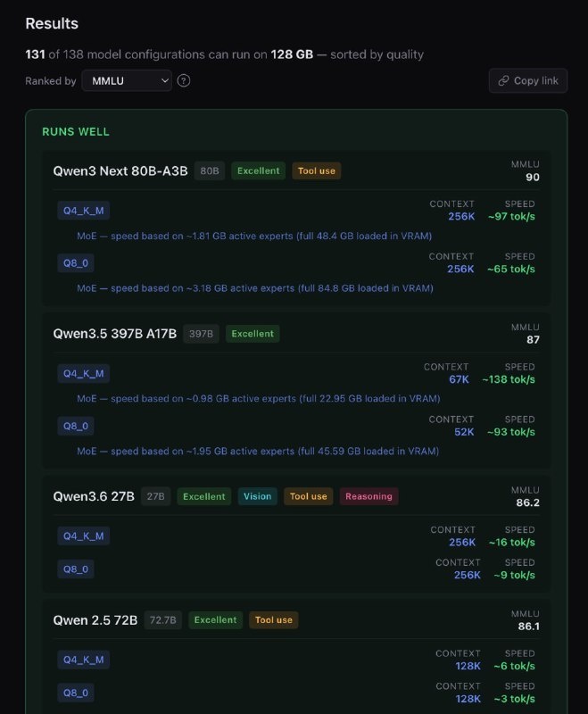Click the Qwen3.5 397B A17B model title
588x714 pixels.
115,334
